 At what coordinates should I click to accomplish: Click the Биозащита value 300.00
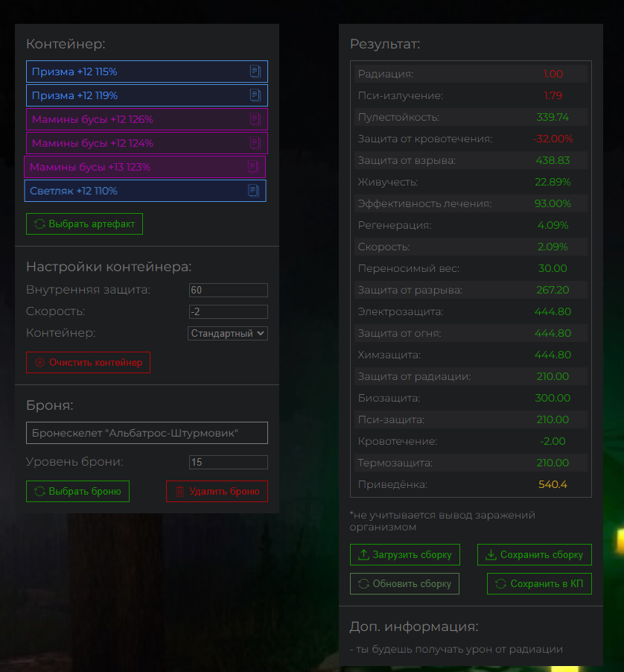click(553, 398)
